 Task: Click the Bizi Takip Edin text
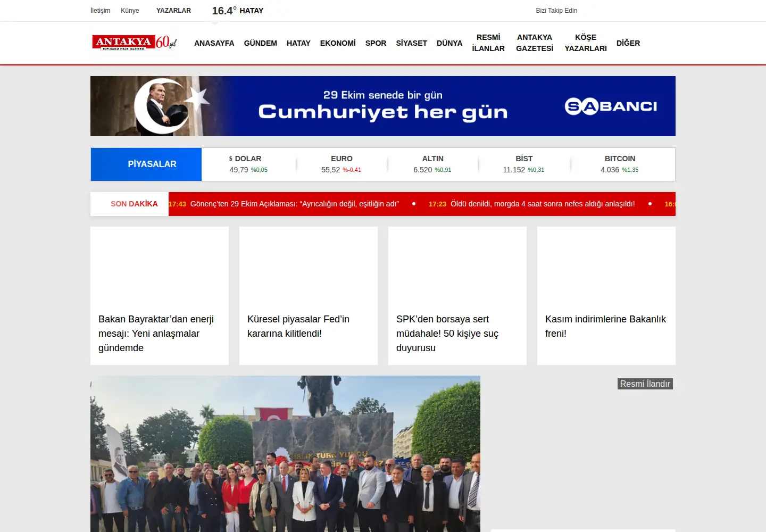[556, 11]
